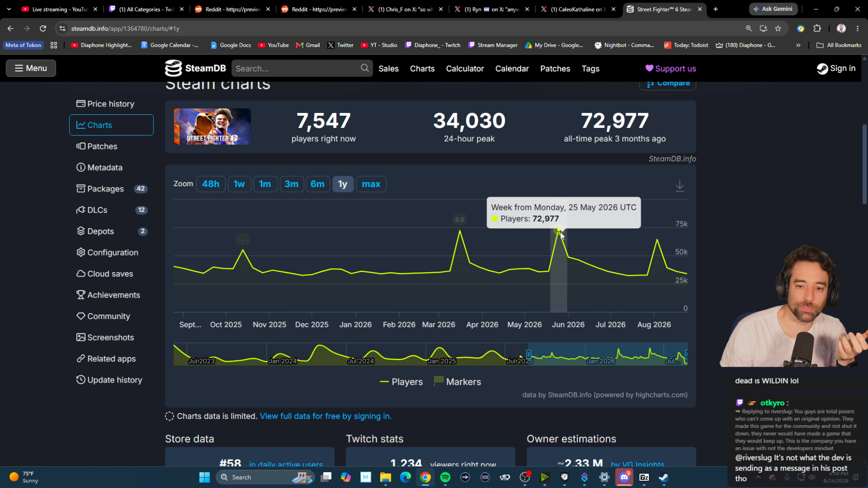
Task: Click the SteamDB logo
Action: [196, 68]
